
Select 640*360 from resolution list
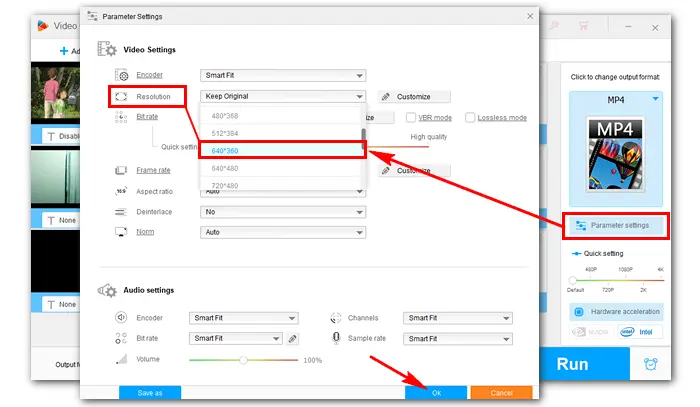click(282, 150)
